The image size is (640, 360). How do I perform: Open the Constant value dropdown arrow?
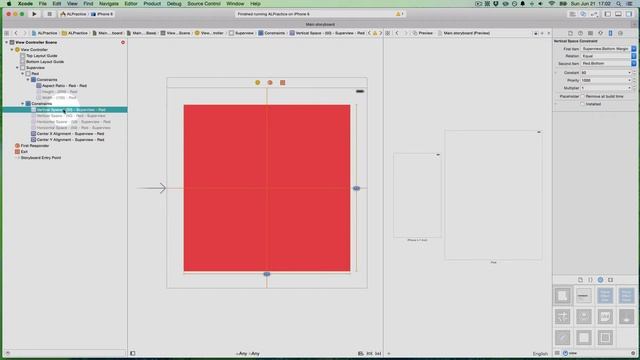[x=629, y=73]
